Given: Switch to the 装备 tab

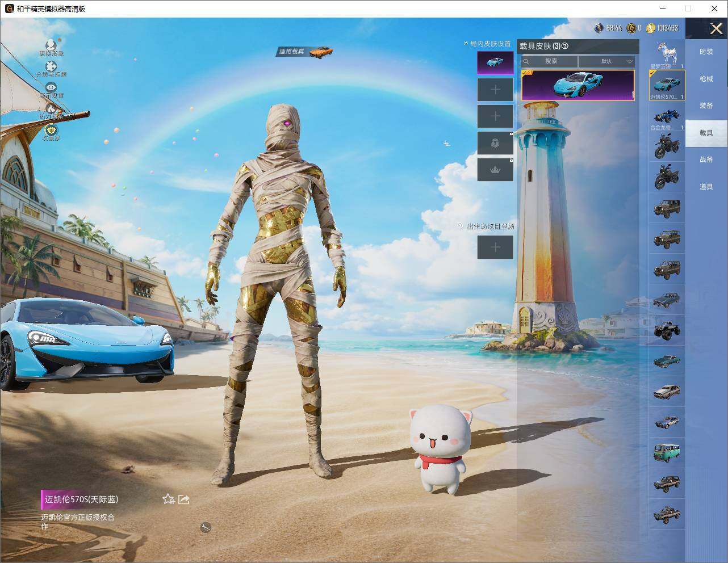Looking at the screenshot, I should point(706,106).
